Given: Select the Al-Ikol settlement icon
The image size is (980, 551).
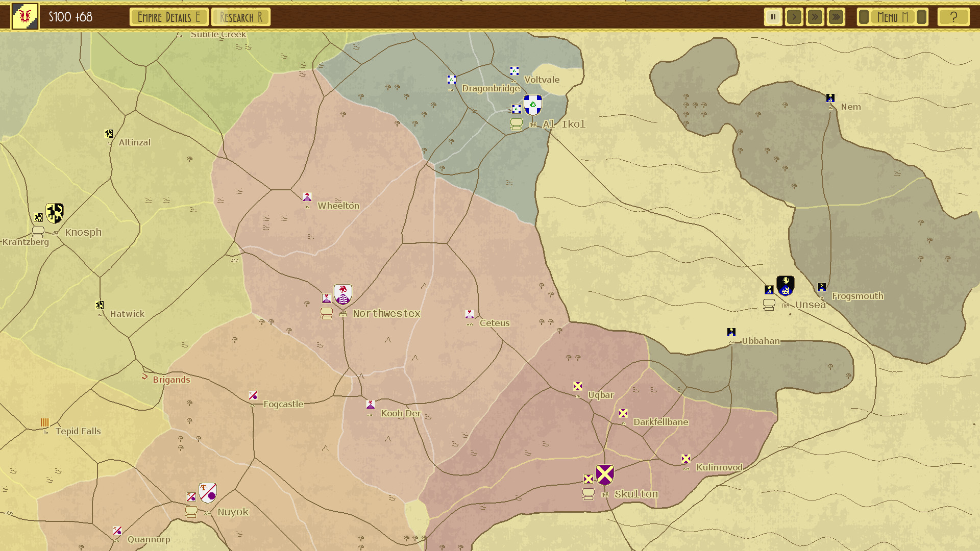Looking at the screenshot, I should click(x=534, y=124).
